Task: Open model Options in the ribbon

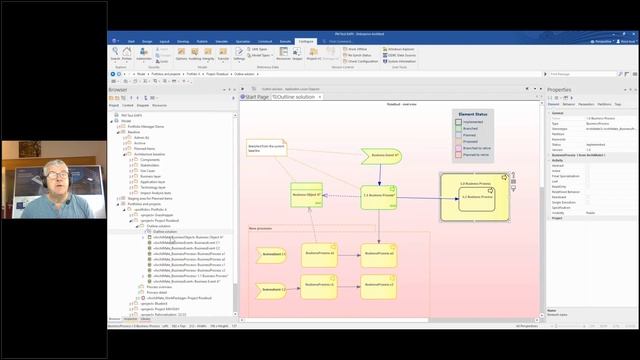Action: (181, 54)
